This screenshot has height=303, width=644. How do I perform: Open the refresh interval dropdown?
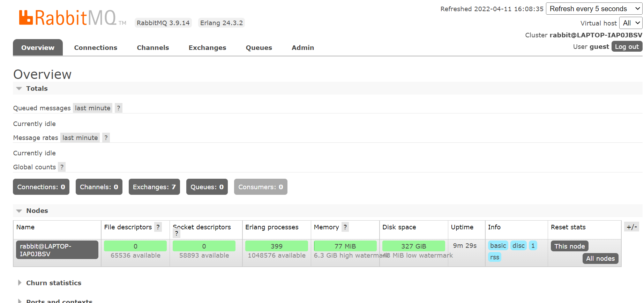[594, 9]
